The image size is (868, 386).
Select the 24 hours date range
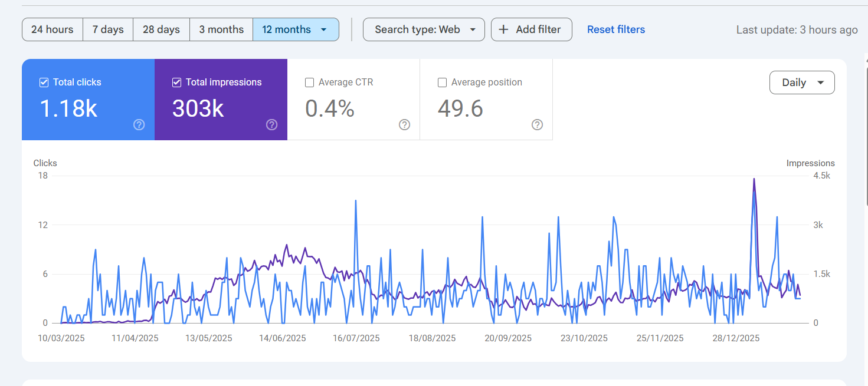pyautogui.click(x=53, y=29)
